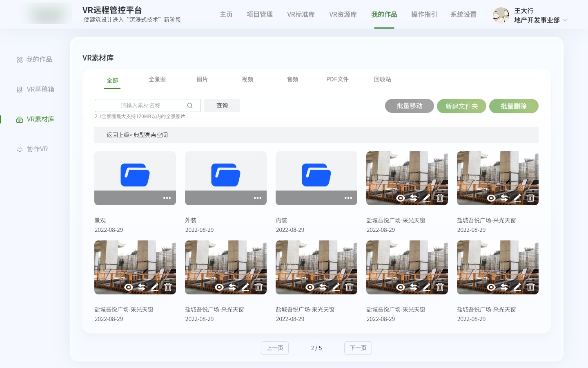588x368 pixels.
Task: Open the more options menu on 内装 folder
Action: click(348, 198)
